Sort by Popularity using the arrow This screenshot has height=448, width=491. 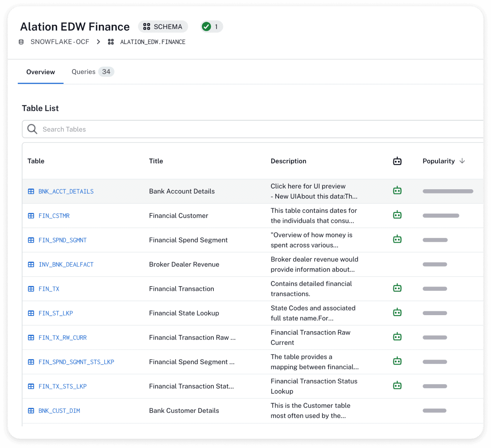coord(462,161)
